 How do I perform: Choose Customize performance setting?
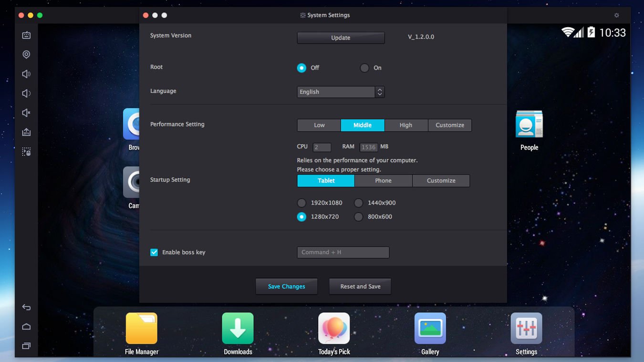pos(450,125)
